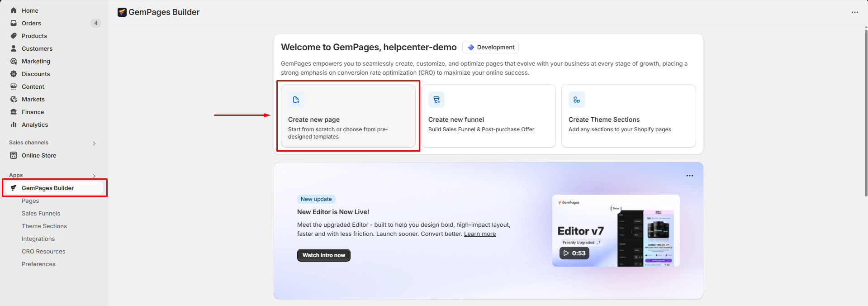Click the Development plan badge
The image size is (868, 306).
pos(490,47)
